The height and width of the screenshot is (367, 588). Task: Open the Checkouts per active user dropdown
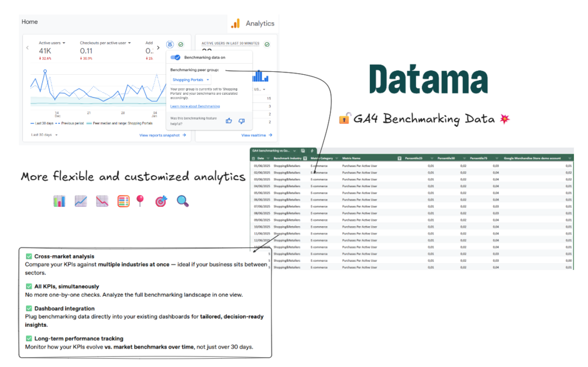click(x=105, y=43)
